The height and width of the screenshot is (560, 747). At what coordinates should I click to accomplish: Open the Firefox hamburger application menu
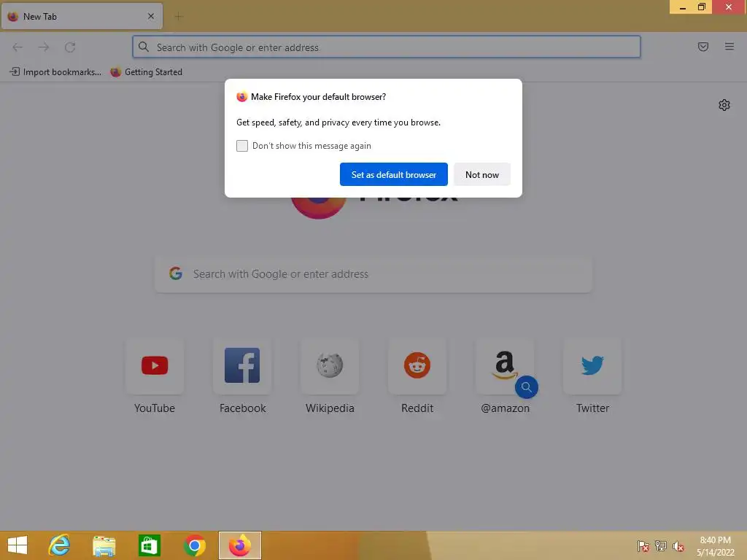click(729, 47)
